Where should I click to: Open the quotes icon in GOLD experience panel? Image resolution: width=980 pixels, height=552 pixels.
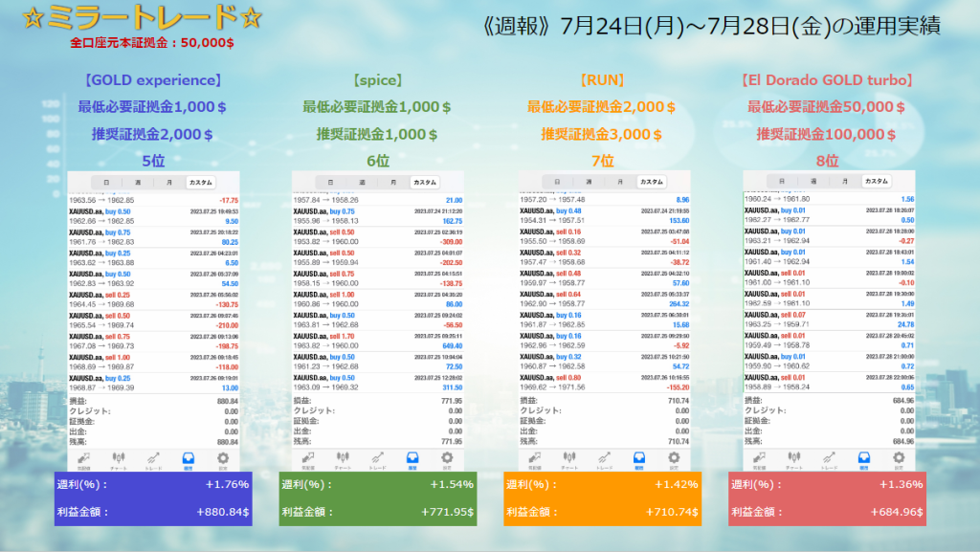(83, 459)
